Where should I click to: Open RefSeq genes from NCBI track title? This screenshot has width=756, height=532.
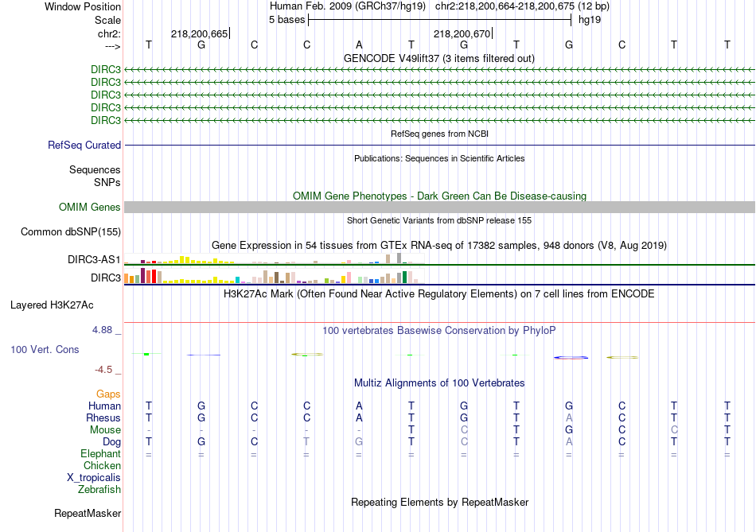pos(439,134)
